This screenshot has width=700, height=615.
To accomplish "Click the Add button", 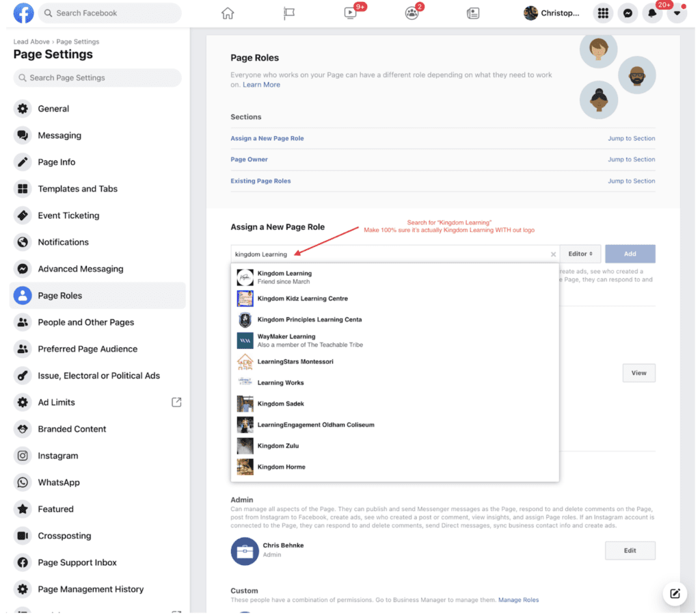I will (630, 254).
